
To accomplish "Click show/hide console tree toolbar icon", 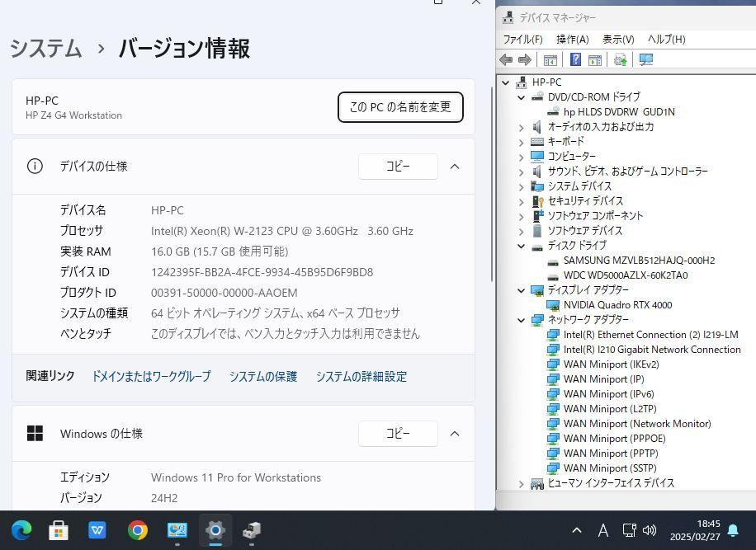I will pyautogui.click(x=550, y=59).
